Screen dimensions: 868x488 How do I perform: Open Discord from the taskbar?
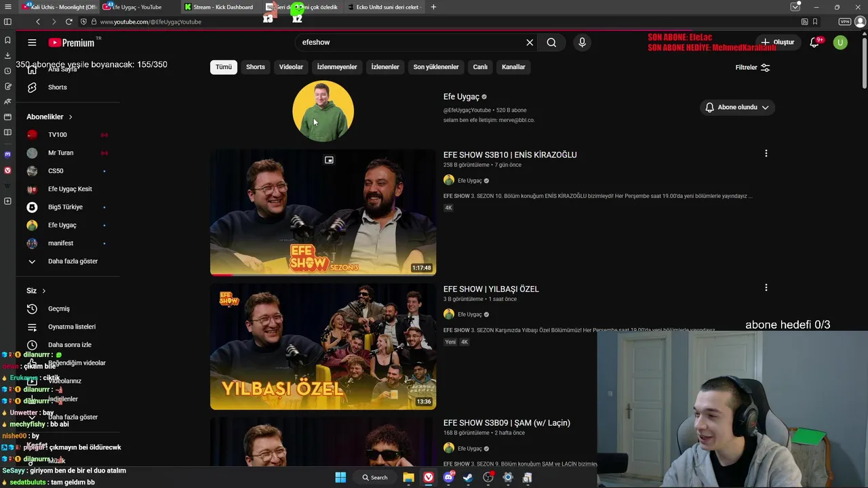tap(448, 477)
